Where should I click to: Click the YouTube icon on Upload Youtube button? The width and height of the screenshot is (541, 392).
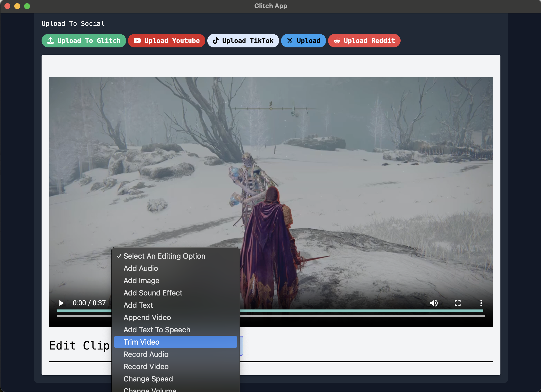click(x=137, y=41)
